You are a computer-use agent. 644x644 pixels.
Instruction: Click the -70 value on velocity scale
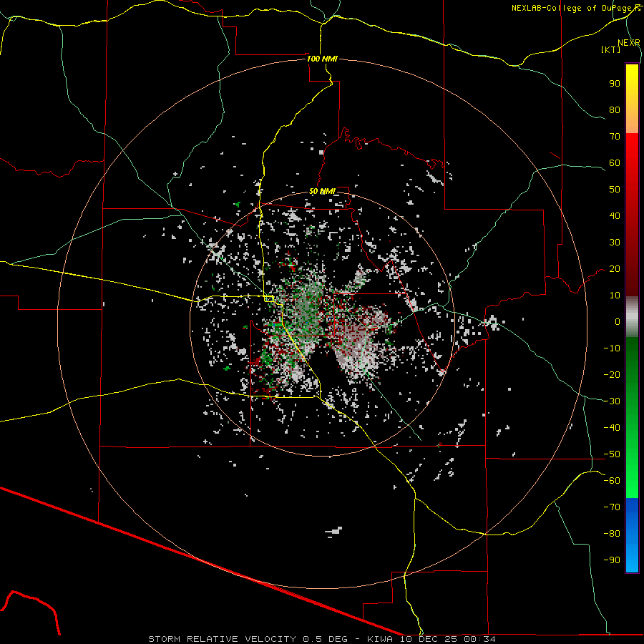612,507
